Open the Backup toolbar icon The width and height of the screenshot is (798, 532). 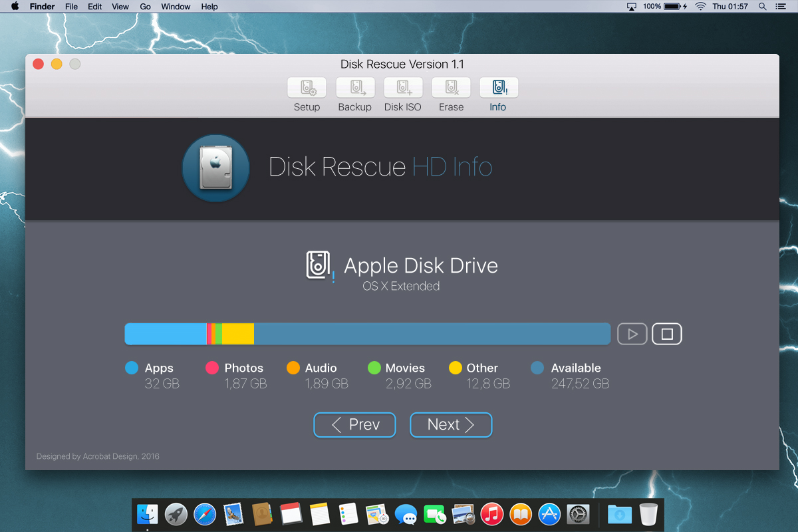click(x=355, y=88)
